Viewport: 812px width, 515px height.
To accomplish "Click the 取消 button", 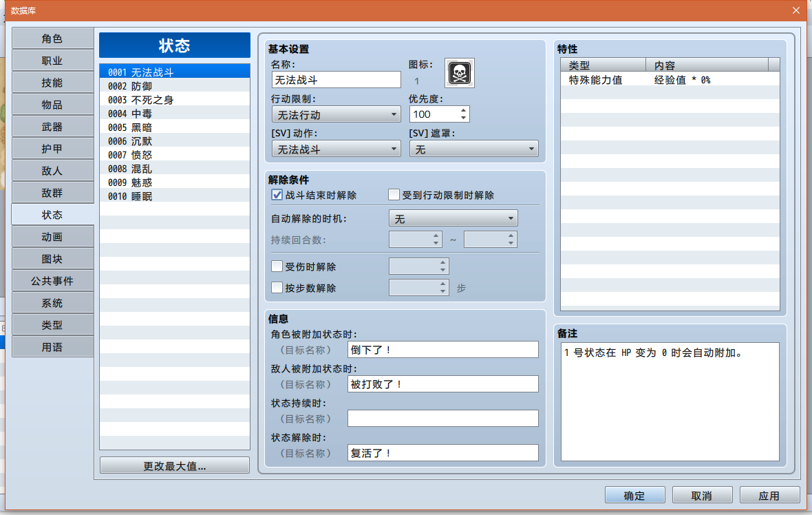I will [702, 495].
